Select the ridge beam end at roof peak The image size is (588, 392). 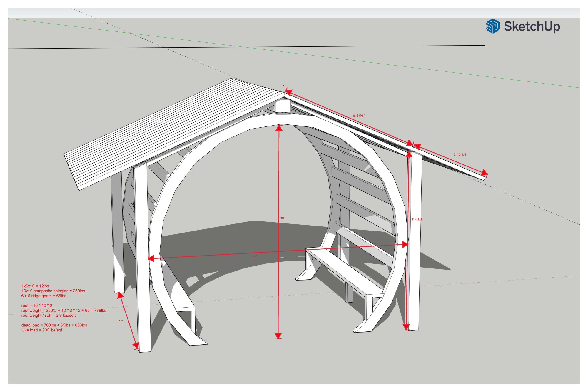283,106
